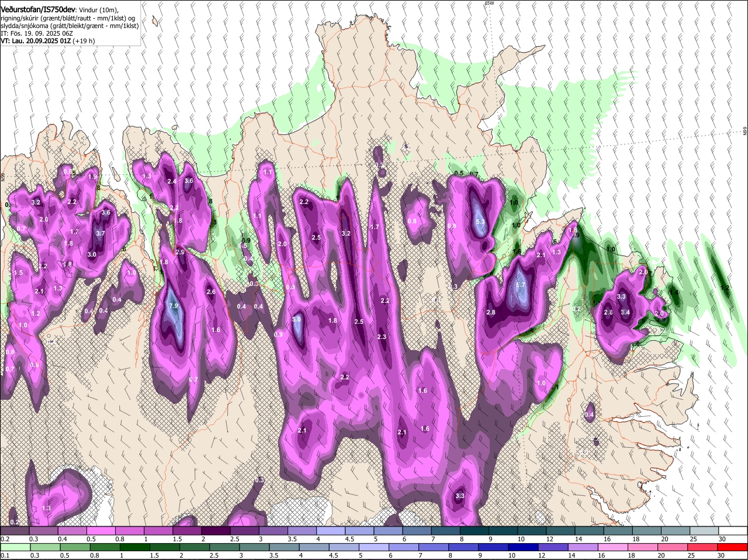Choose the darkest purple 2 swatch, upper scale
Screen dimensions: 748x560
pos(216,531)
